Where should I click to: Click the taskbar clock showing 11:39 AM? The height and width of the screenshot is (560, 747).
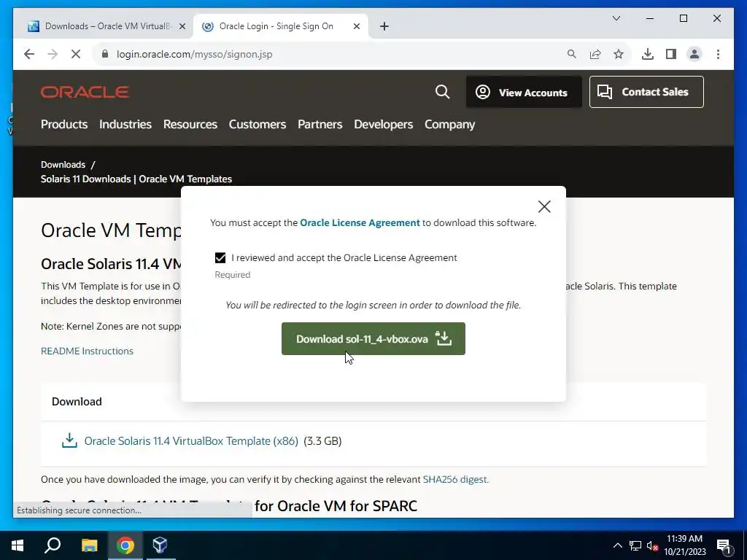click(684, 545)
